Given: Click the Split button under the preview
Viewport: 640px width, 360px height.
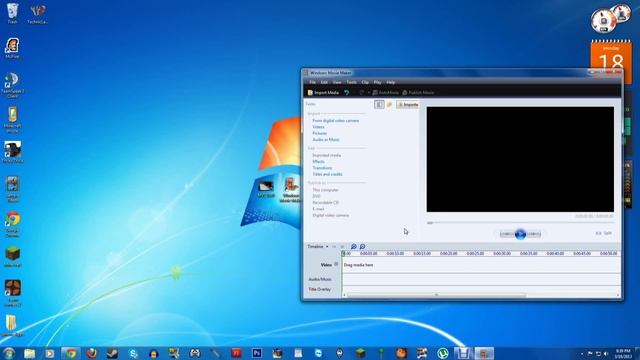Looking at the screenshot, I should point(608,233).
